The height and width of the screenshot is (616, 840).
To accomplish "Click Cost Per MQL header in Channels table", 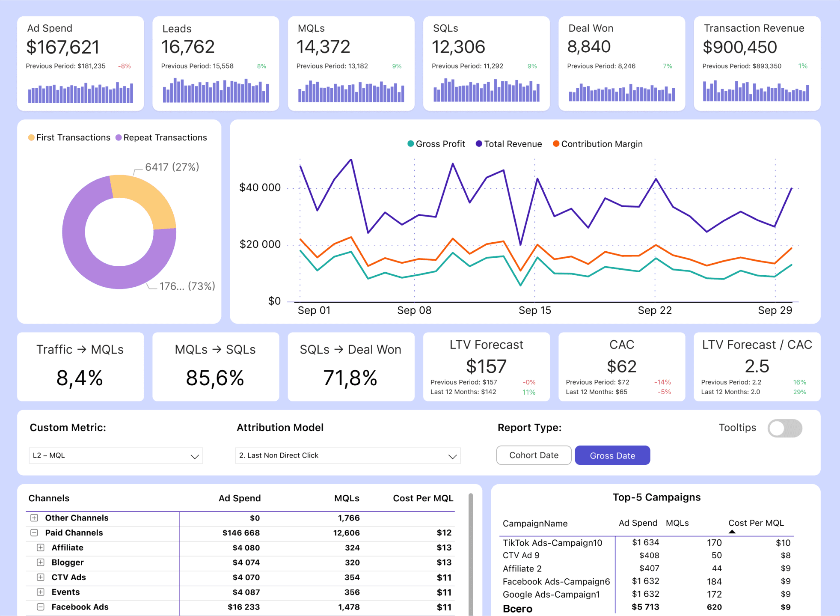I will click(x=423, y=498).
